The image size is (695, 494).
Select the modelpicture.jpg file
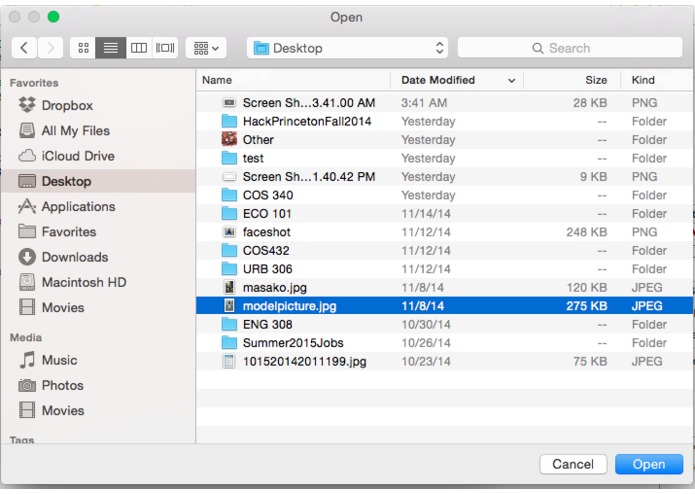point(445,306)
